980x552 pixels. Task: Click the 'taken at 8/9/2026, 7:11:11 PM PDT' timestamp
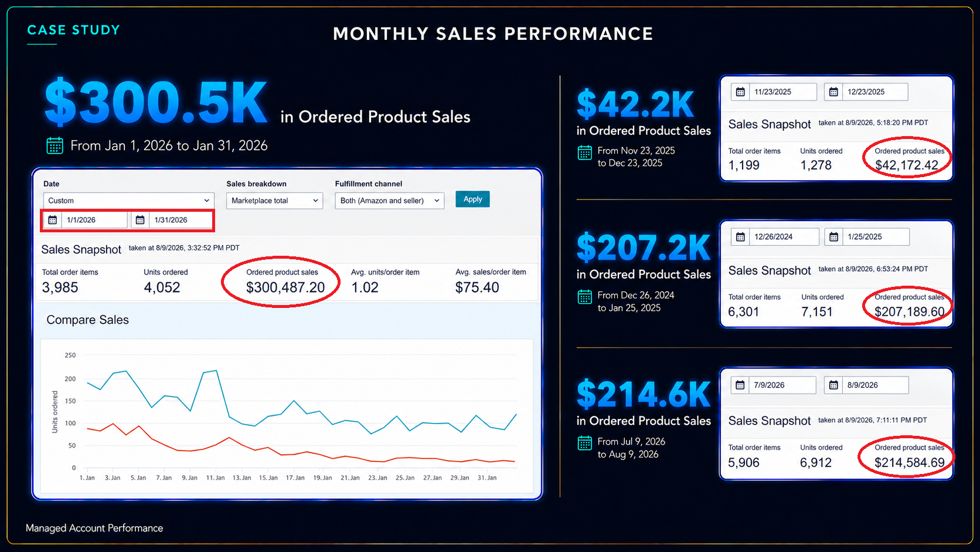873,420
